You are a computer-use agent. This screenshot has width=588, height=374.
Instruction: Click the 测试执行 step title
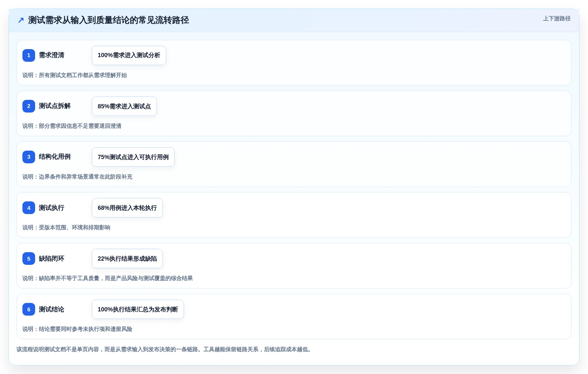52,208
